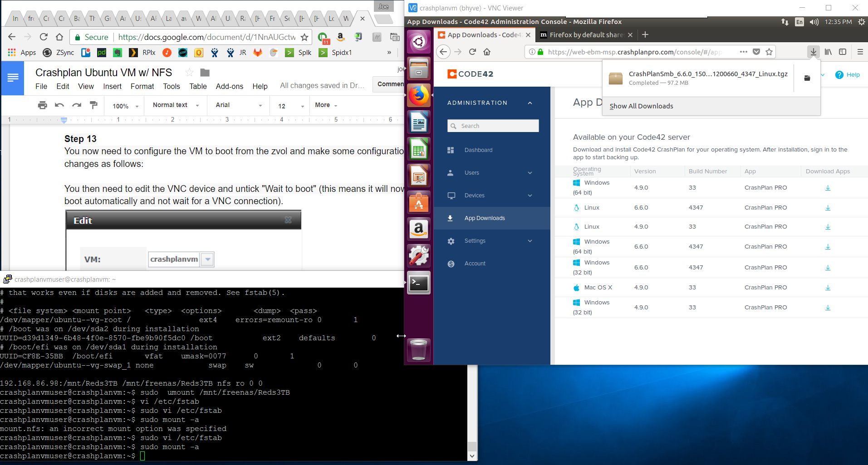
Task: Click the Ubuntu sound volume indicator
Action: [814, 22]
